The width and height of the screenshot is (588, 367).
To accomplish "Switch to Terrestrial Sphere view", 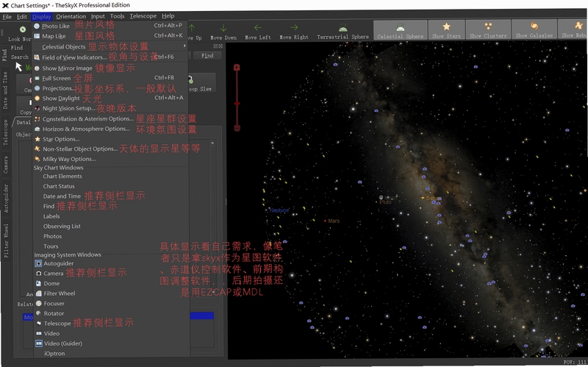I will [x=343, y=32].
